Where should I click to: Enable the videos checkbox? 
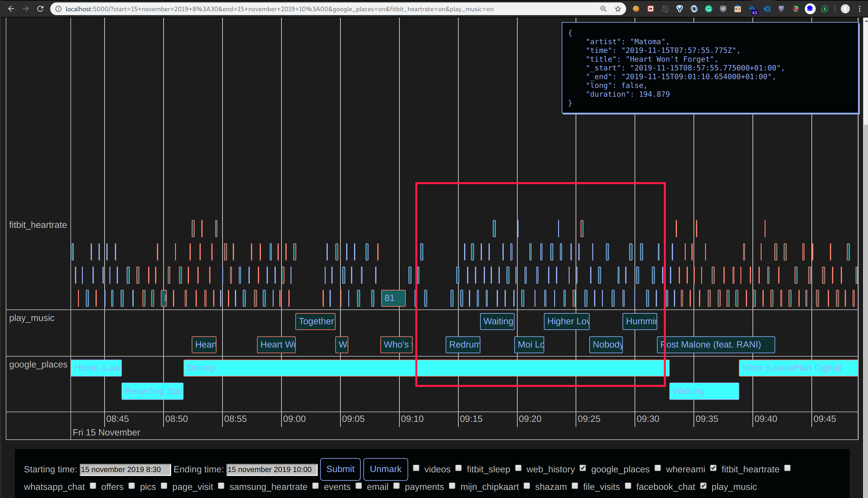click(416, 468)
